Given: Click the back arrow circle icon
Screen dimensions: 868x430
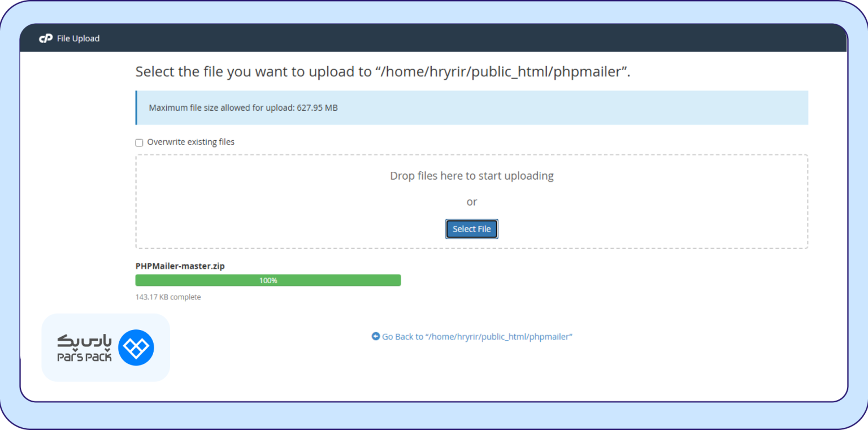Looking at the screenshot, I should tap(376, 336).
